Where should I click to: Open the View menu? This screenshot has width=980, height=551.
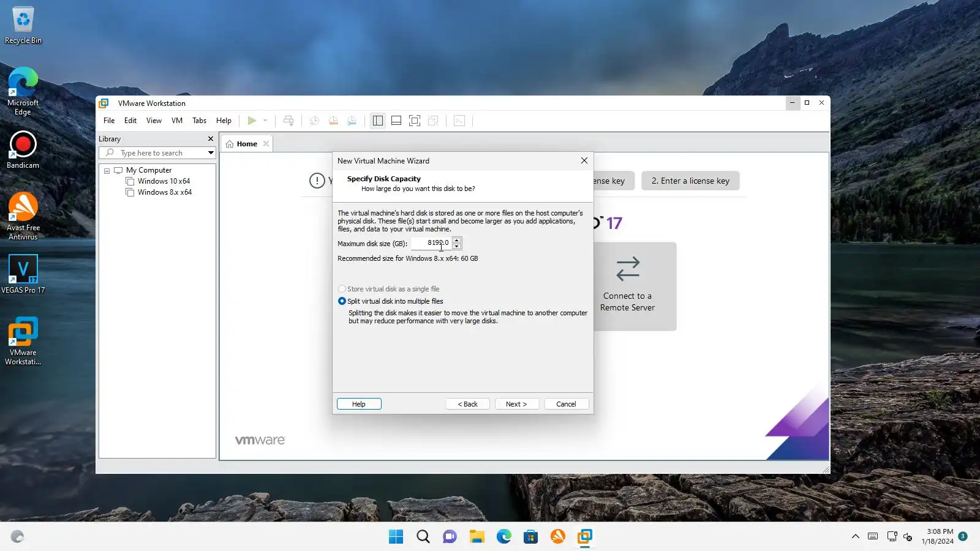154,121
